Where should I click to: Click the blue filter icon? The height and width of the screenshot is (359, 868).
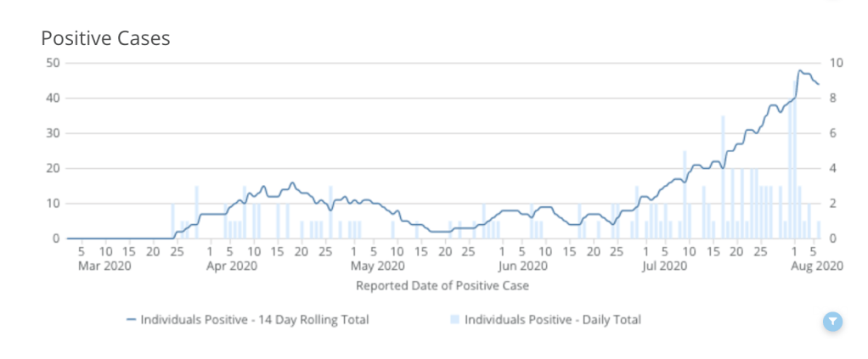(833, 320)
